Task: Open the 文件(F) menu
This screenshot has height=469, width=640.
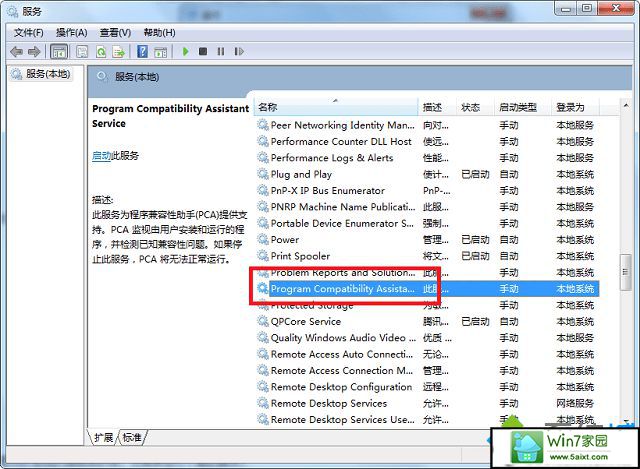Action: pyautogui.click(x=29, y=33)
